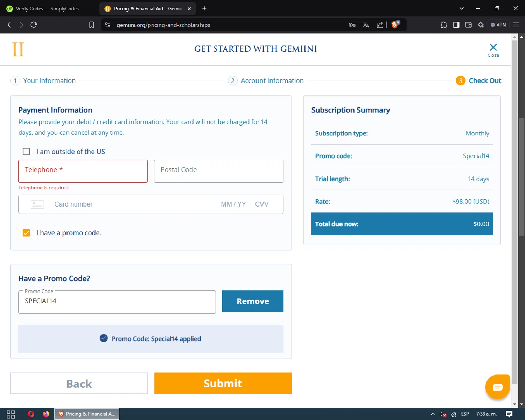Remove the applied promo code
525x420 pixels.
pyautogui.click(x=253, y=301)
